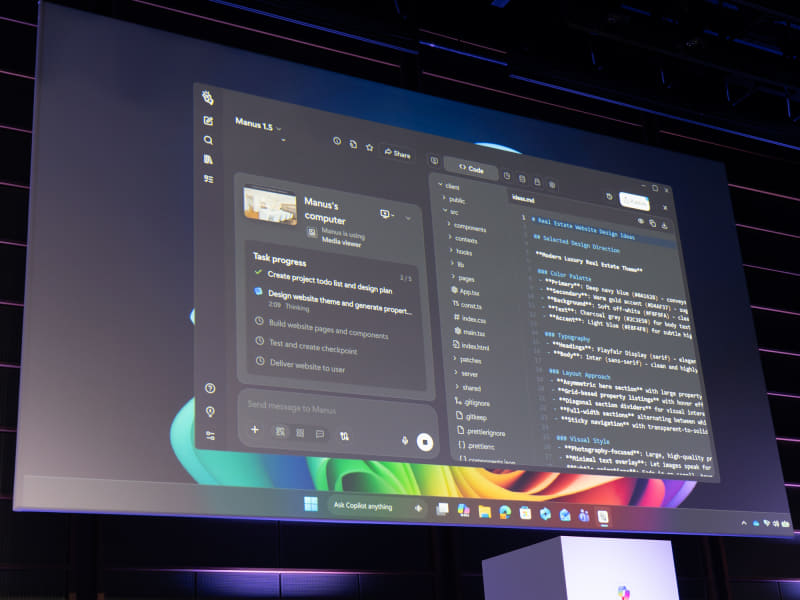Click the Share button
The width and height of the screenshot is (800, 600).
[397, 153]
